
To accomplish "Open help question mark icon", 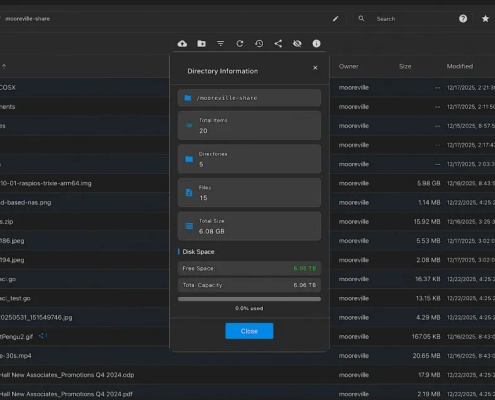I will point(463,19).
